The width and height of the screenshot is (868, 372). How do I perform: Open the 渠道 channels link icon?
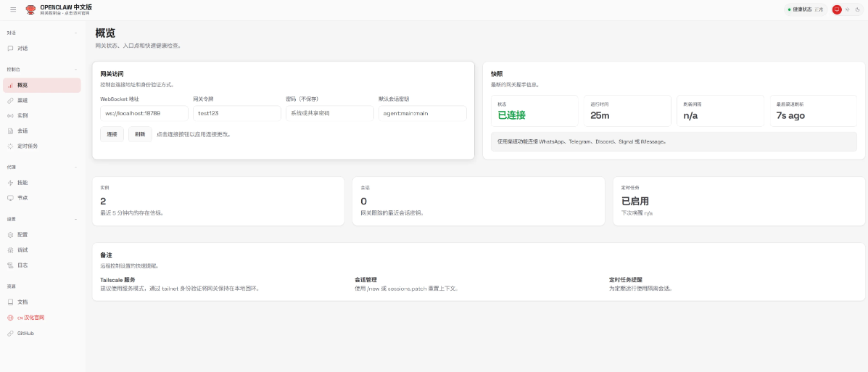[x=10, y=100]
